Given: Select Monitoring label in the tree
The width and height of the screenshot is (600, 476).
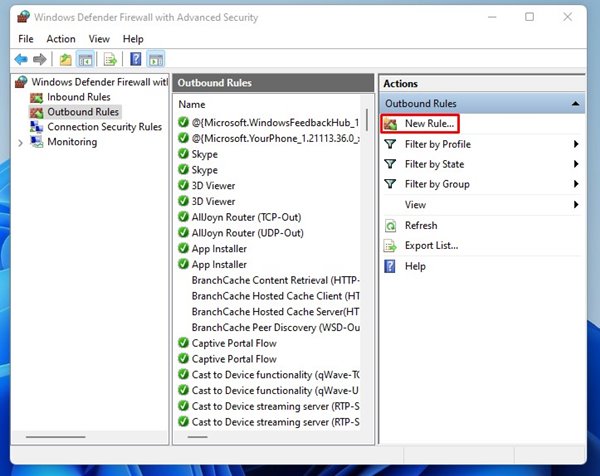Looking at the screenshot, I should [72, 142].
